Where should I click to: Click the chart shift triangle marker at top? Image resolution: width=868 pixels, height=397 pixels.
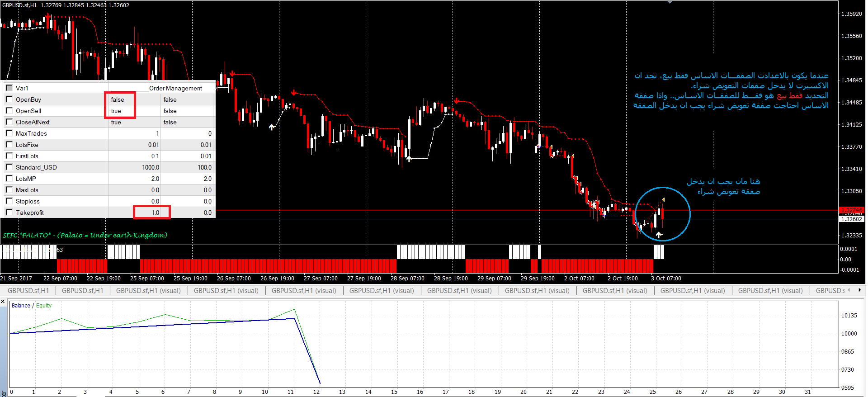(x=670, y=2)
